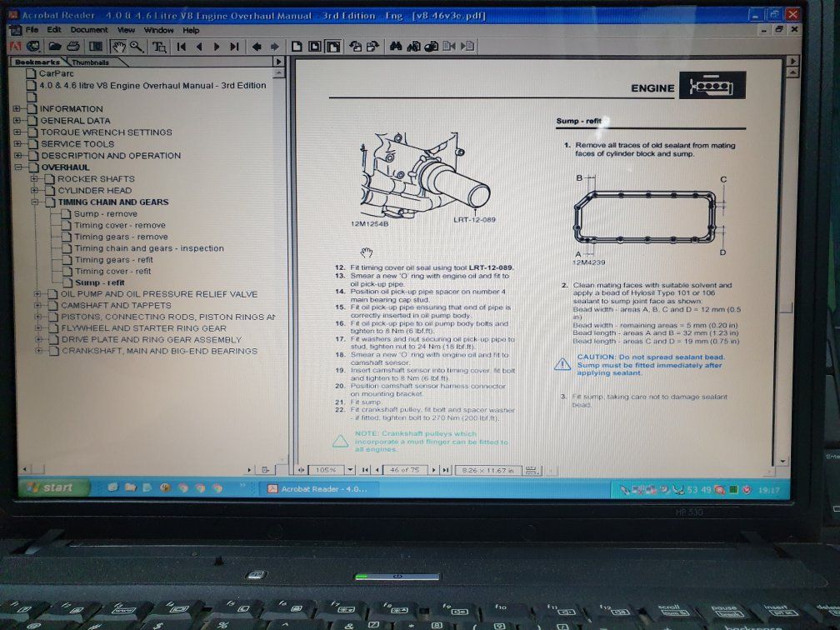Open the 'Timing cover - refit' bookmark
The height and width of the screenshot is (630, 840).
[x=112, y=272]
